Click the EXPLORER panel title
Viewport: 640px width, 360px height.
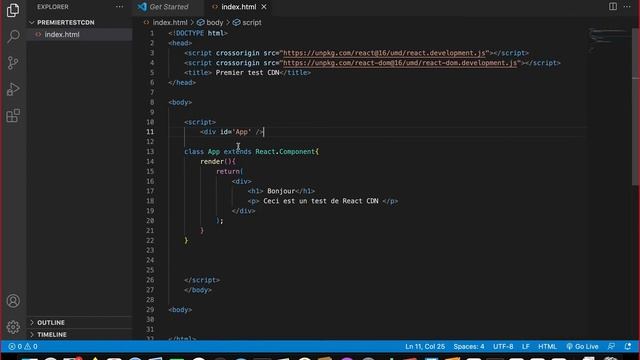coord(53,7)
